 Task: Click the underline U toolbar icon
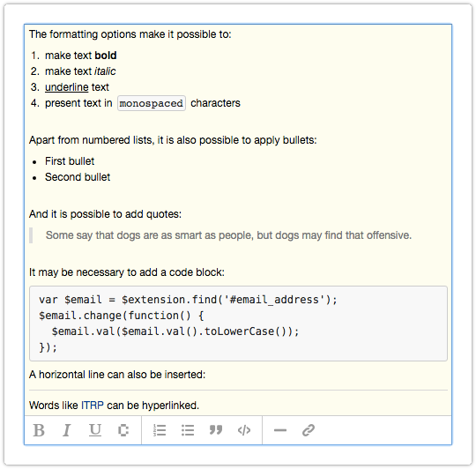pyautogui.click(x=95, y=430)
